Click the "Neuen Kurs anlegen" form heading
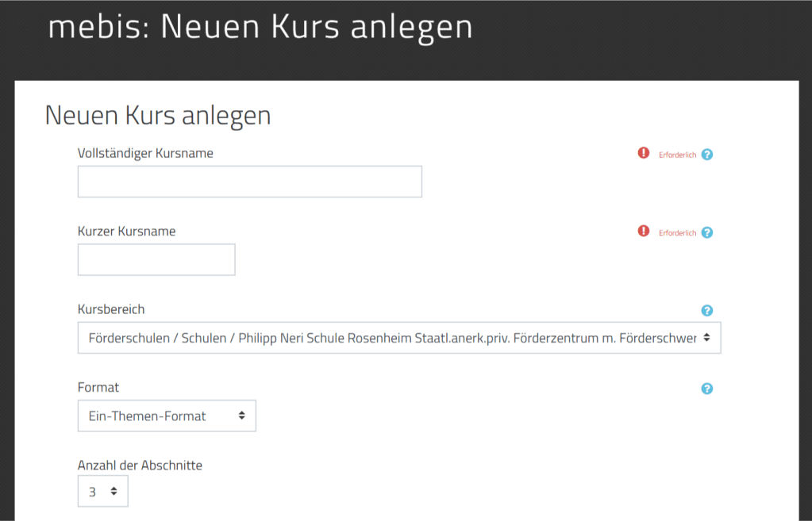Viewport: 812px width, 521px height. coord(158,116)
